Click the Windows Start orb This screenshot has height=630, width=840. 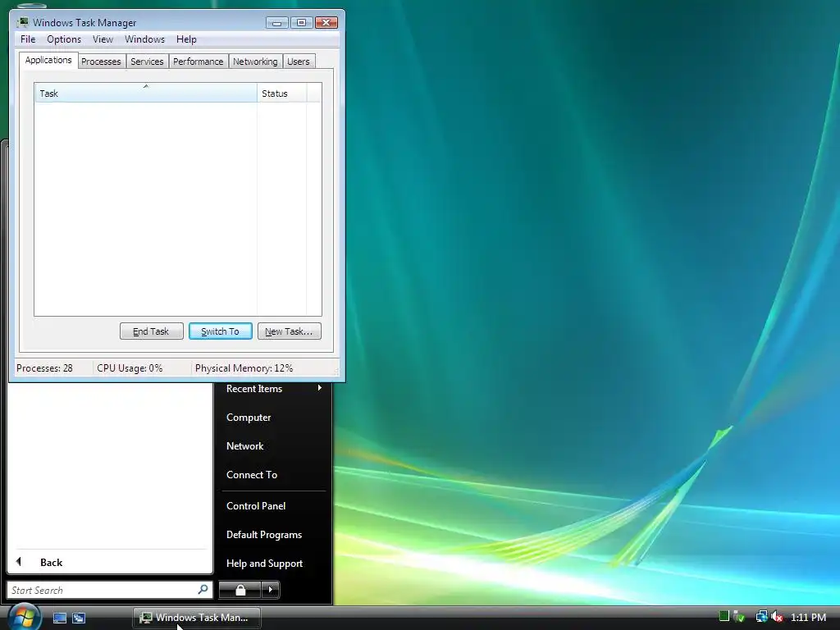23,617
